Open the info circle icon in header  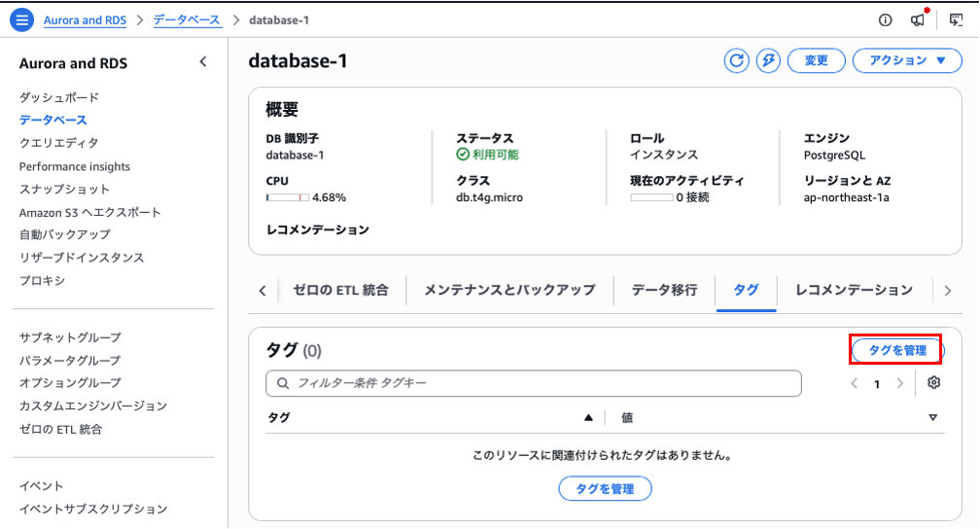pos(885,20)
